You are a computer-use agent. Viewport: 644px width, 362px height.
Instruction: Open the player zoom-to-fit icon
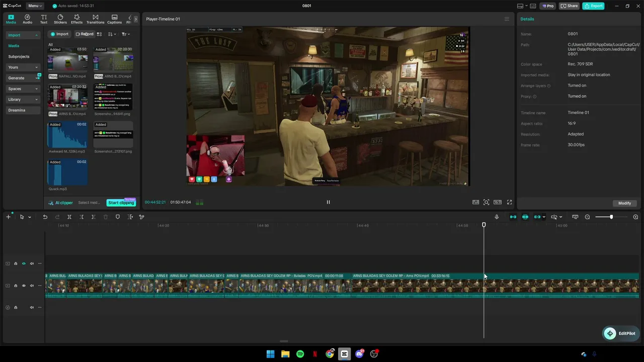click(486, 202)
